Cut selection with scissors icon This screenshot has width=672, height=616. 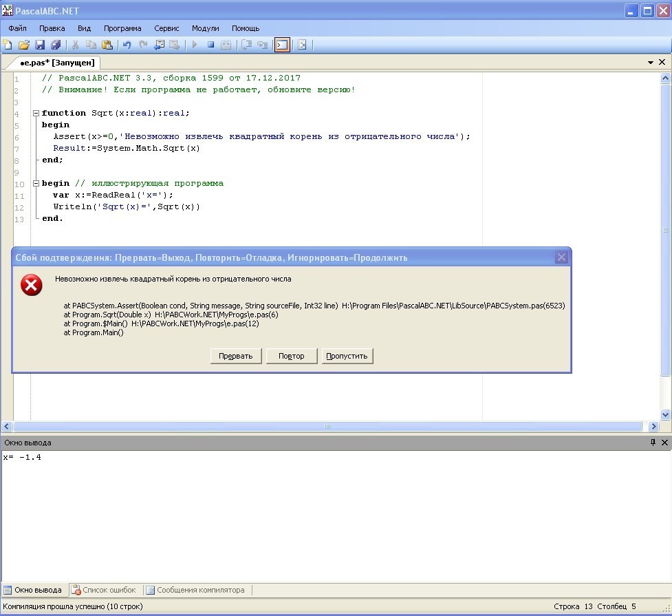pos(76,45)
